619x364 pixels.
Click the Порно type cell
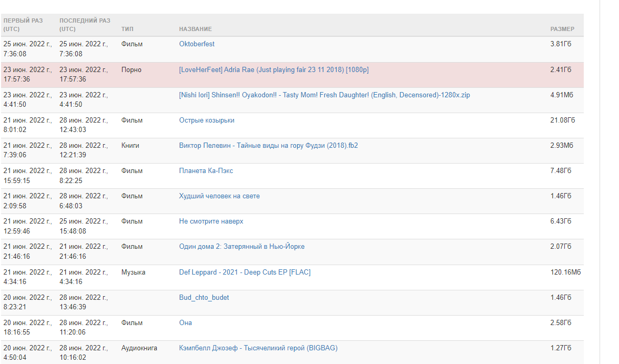(131, 69)
